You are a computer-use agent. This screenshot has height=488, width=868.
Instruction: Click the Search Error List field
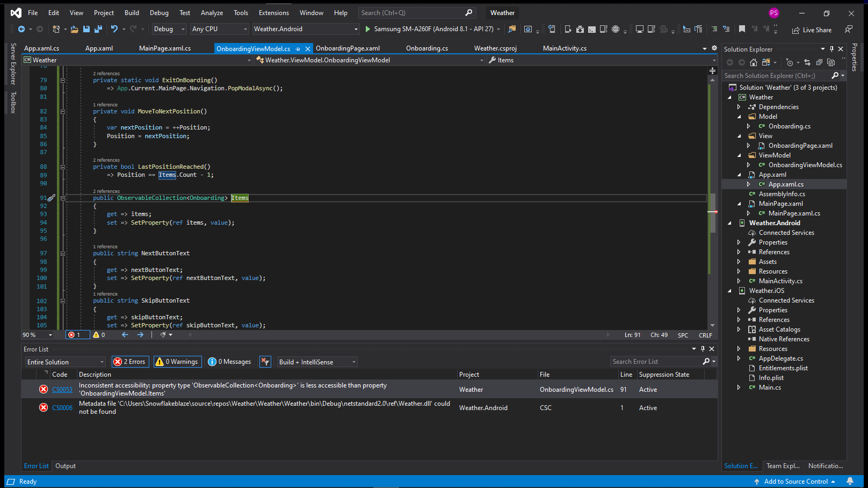656,362
